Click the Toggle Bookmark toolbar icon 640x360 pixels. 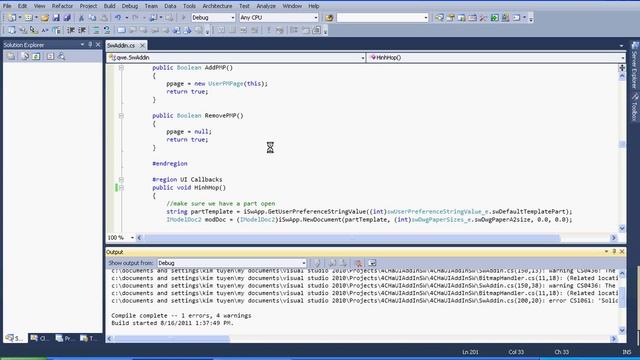pyautogui.click(x=121, y=30)
